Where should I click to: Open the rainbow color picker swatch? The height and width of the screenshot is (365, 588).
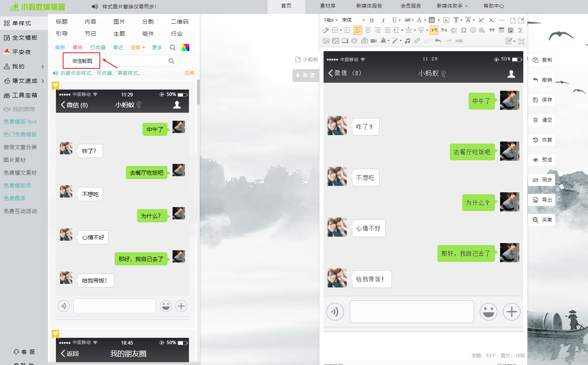coord(186,48)
